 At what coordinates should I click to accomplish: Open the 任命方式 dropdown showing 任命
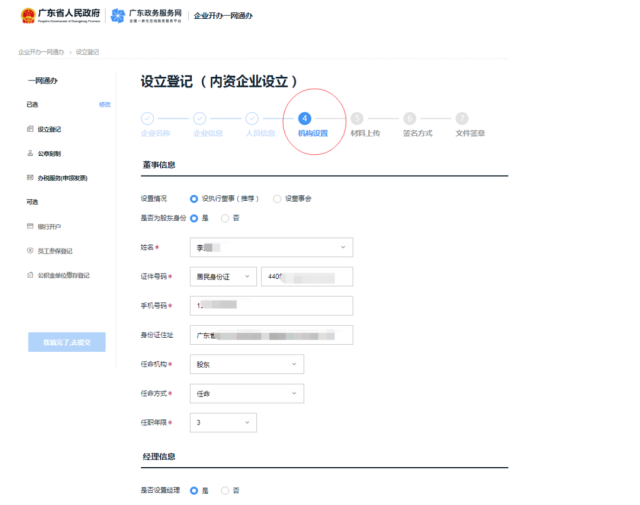click(x=247, y=394)
